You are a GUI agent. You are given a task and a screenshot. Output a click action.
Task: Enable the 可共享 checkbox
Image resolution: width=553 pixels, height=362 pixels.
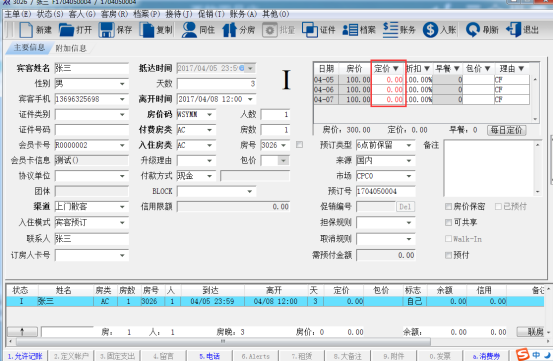coord(448,222)
